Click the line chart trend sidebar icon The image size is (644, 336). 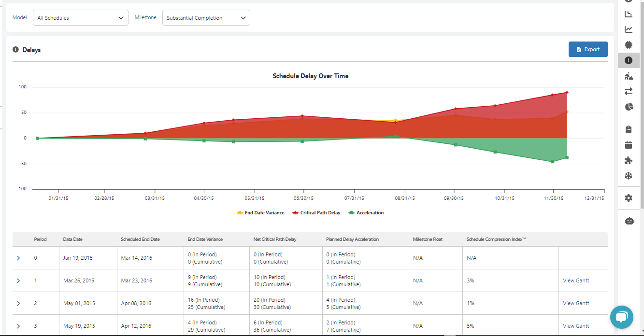pyautogui.click(x=629, y=29)
